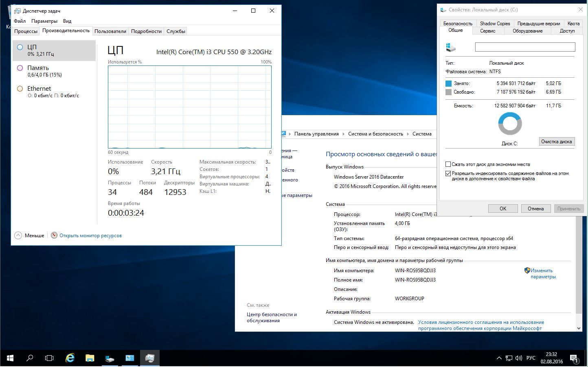The height and width of the screenshot is (367, 588).
Task: Expand arrow after Система и безопасность breadcrumb
Action: (x=408, y=134)
